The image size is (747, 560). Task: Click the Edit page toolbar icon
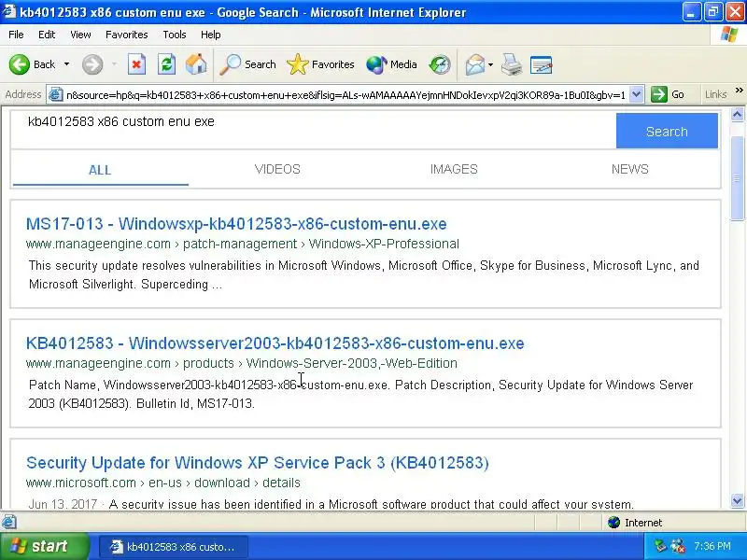tap(541, 64)
